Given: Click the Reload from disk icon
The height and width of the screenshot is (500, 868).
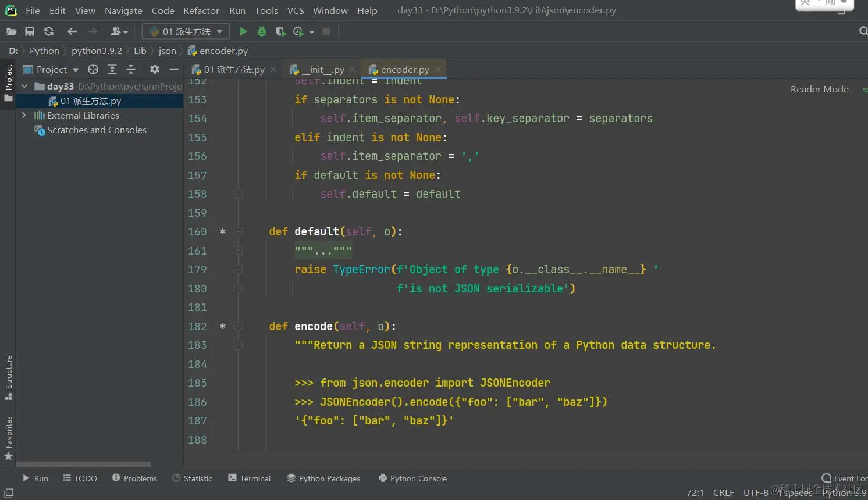Looking at the screenshot, I should (49, 31).
